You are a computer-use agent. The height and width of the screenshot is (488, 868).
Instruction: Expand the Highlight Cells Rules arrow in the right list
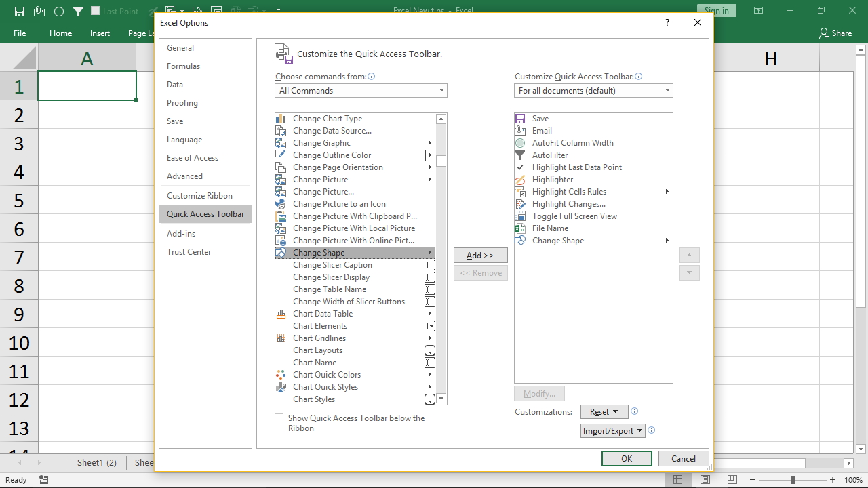pyautogui.click(x=667, y=192)
